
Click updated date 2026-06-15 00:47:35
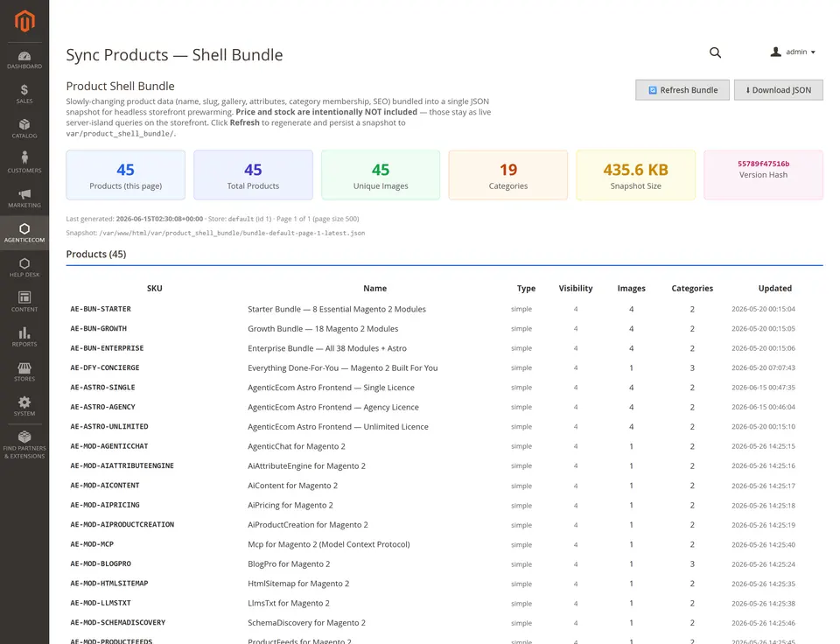tap(763, 388)
